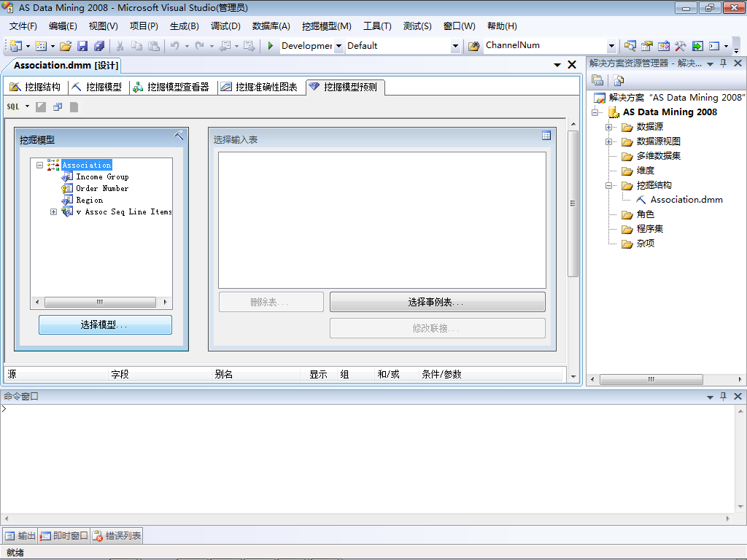The image size is (747, 560).
Task: Click the design view icon next to SQL
Action: click(41, 107)
